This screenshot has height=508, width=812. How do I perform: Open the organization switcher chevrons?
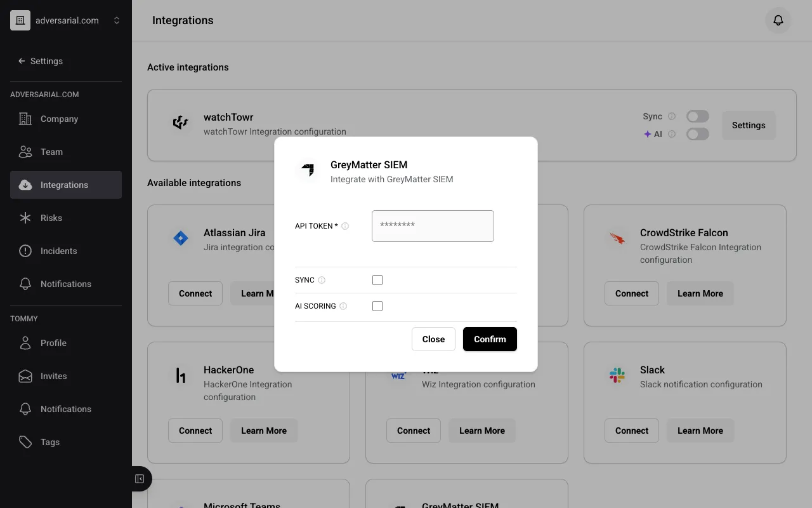pos(117,20)
